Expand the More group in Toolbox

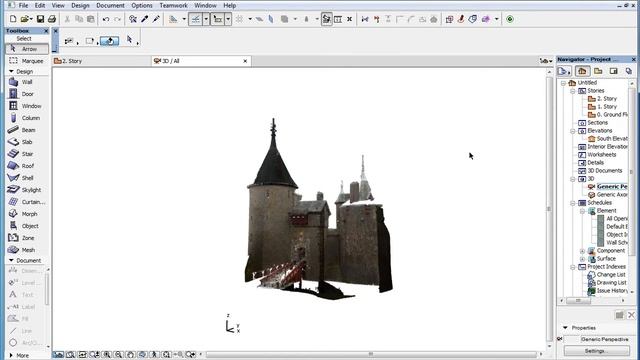pyautogui.click(x=11, y=356)
